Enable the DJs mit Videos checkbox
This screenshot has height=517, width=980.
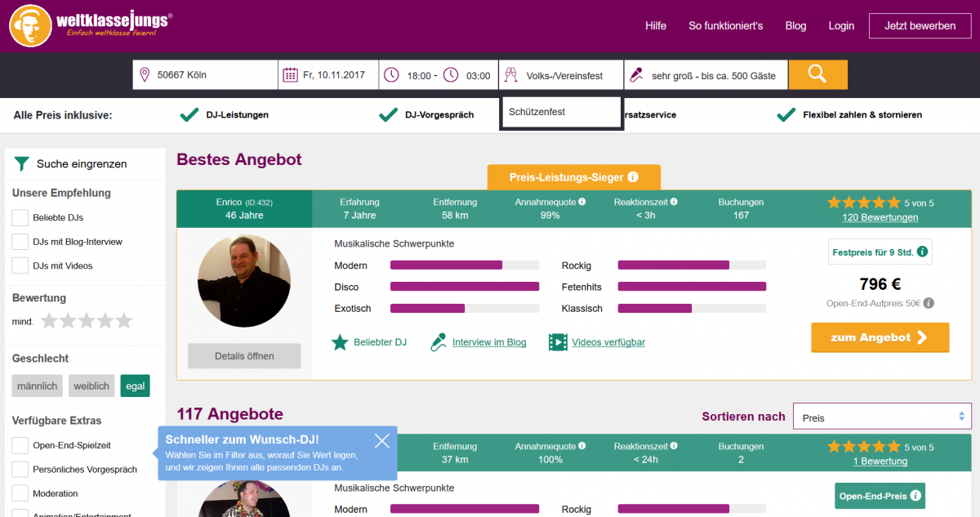pyautogui.click(x=20, y=265)
